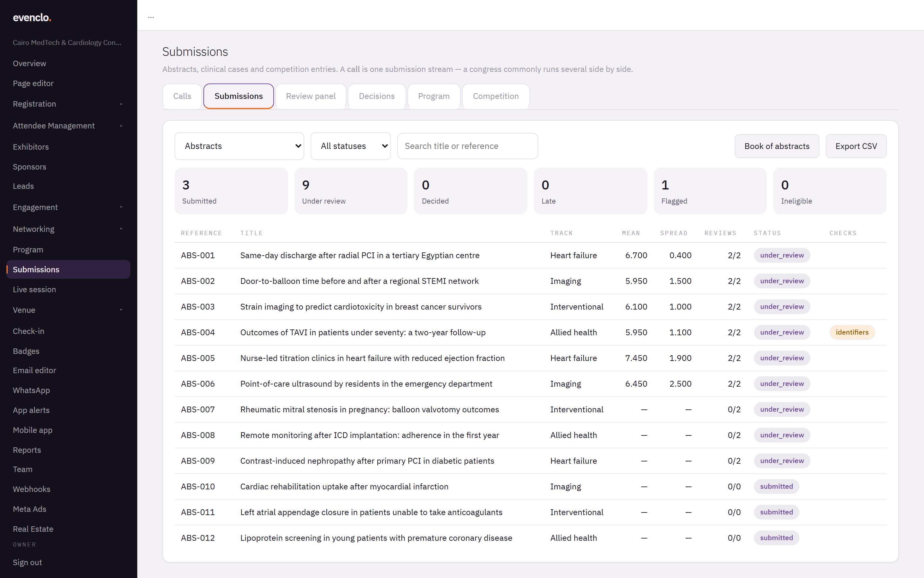
Task: Click the Flagged count card
Action: pos(710,191)
